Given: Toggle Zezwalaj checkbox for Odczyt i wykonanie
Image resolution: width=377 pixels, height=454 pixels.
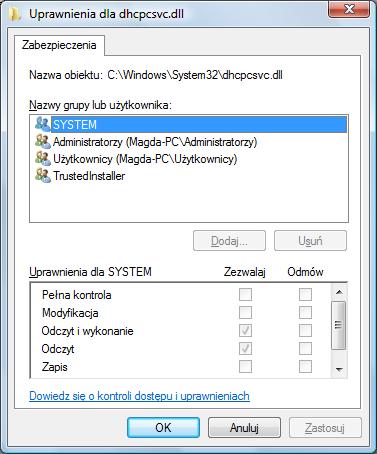Looking at the screenshot, I should pos(245,331).
